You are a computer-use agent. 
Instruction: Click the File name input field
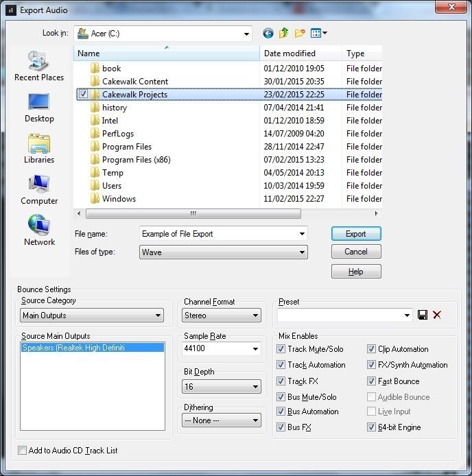218,234
